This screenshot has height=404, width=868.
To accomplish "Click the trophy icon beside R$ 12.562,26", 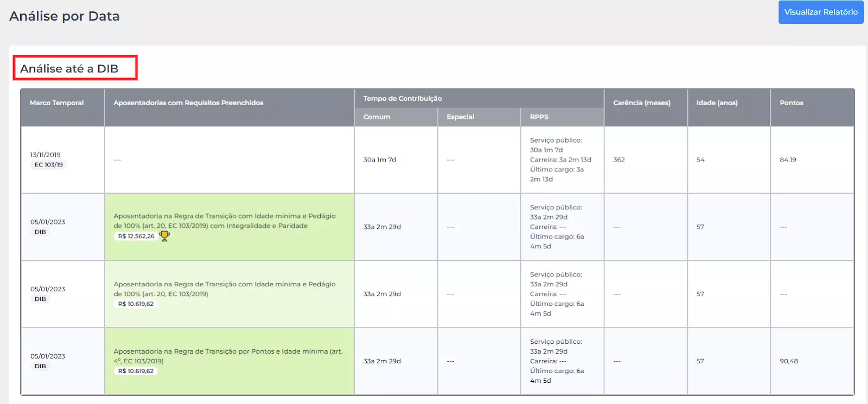I will tap(164, 236).
